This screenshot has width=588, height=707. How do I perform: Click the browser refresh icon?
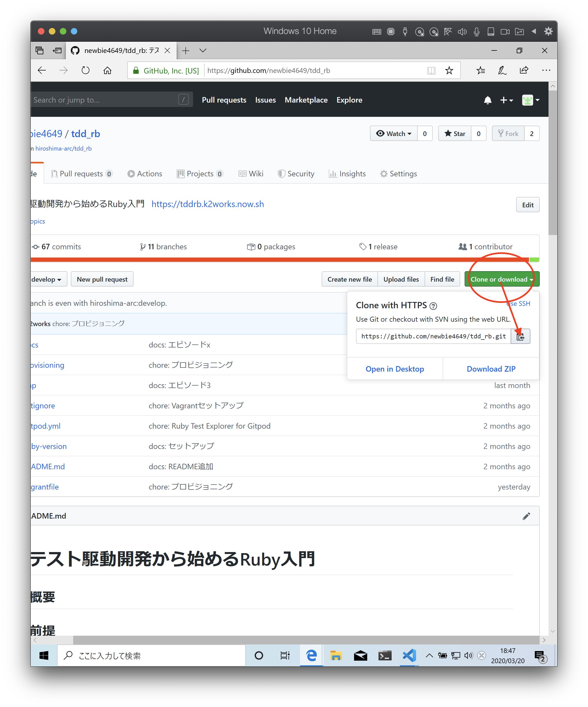(x=86, y=70)
